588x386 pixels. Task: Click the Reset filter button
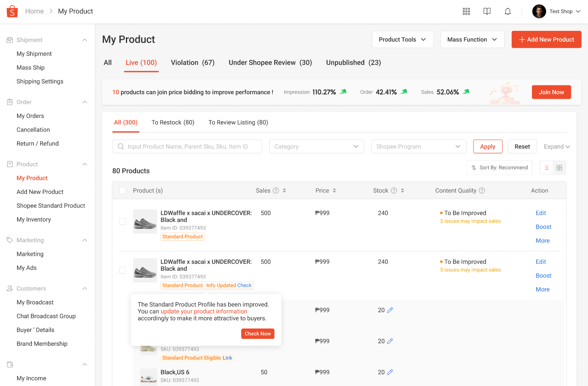(522, 147)
